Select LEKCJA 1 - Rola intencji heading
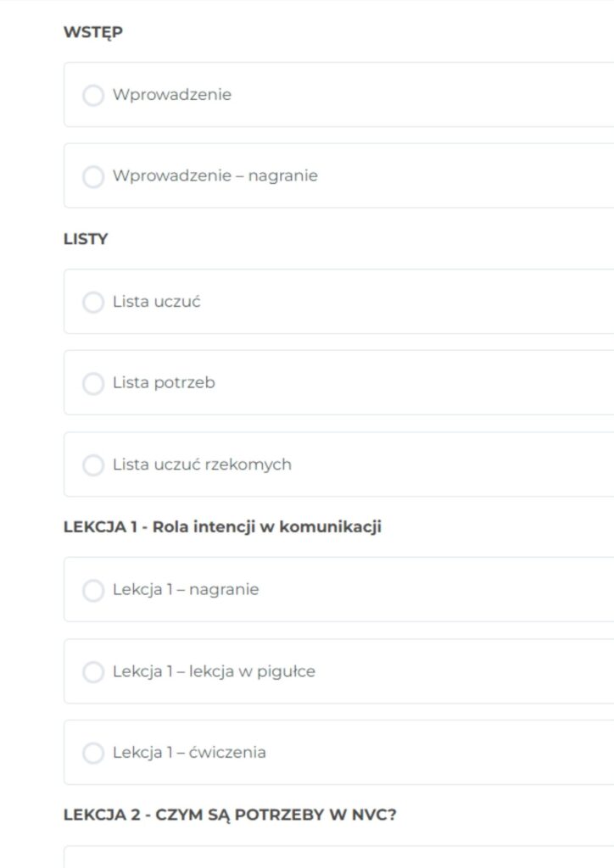614x868 pixels. pyautogui.click(x=222, y=527)
